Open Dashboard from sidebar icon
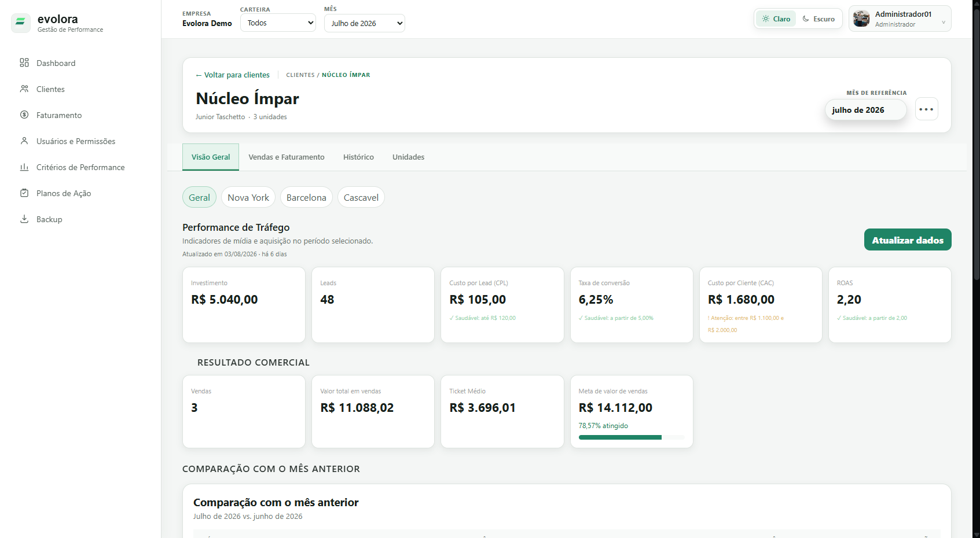Image resolution: width=980 pixels, height=538 pixels. click(24, 62)
